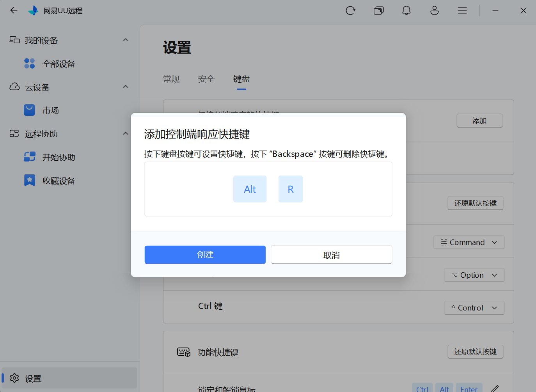Collapse the 云设备 section
This screenshot has height=392, width=536.
click(126, 87)
